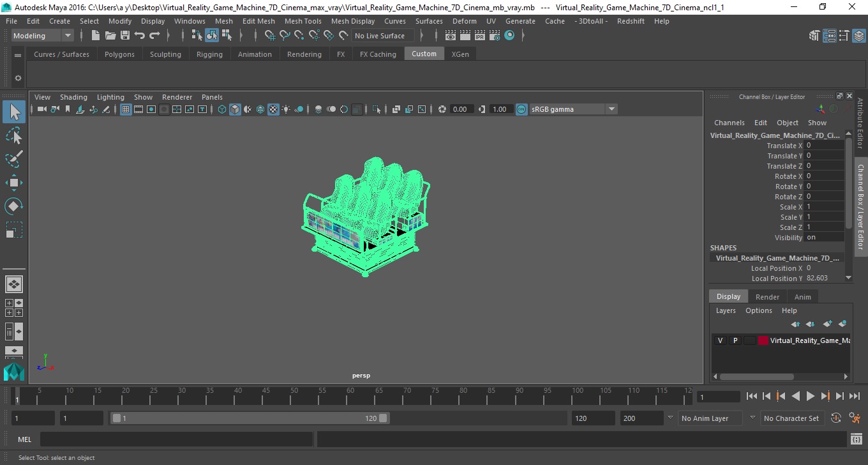Click the single-pane layout icon

pos(14,284)
